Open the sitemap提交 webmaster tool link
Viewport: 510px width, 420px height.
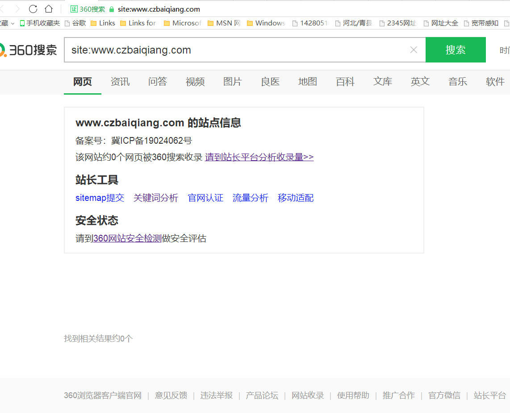[100, 198]
